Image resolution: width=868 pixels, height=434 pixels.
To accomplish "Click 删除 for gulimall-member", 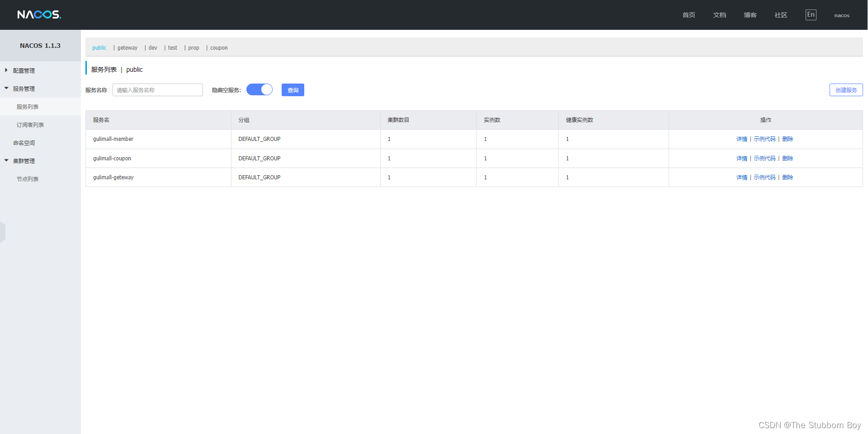I will coord(788,139).
